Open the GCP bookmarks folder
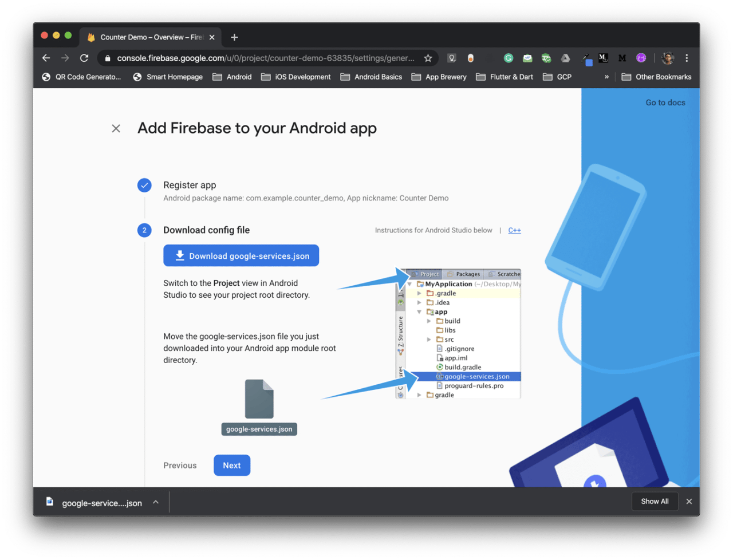 (557, 77)
